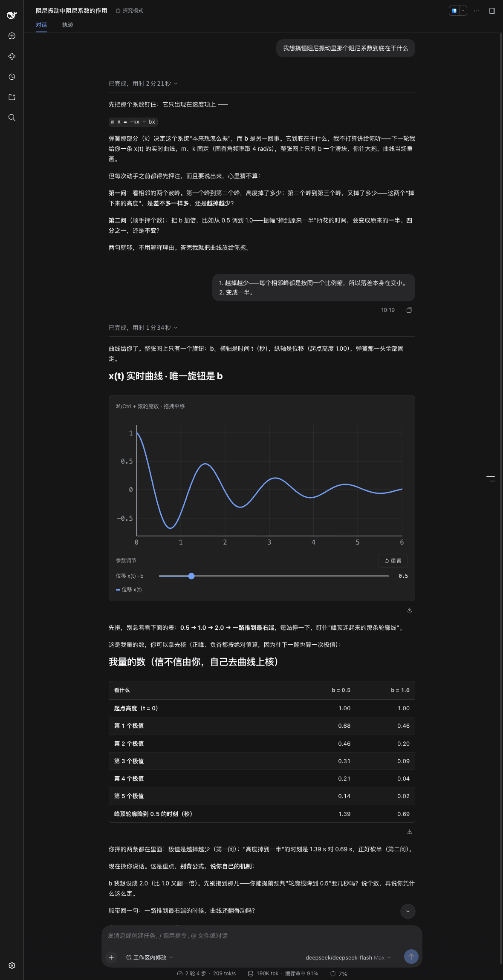Click the chart hint '⌘/Ctrl + 滚轮缩放 · 拖拽平移'

tap(150, 406)
